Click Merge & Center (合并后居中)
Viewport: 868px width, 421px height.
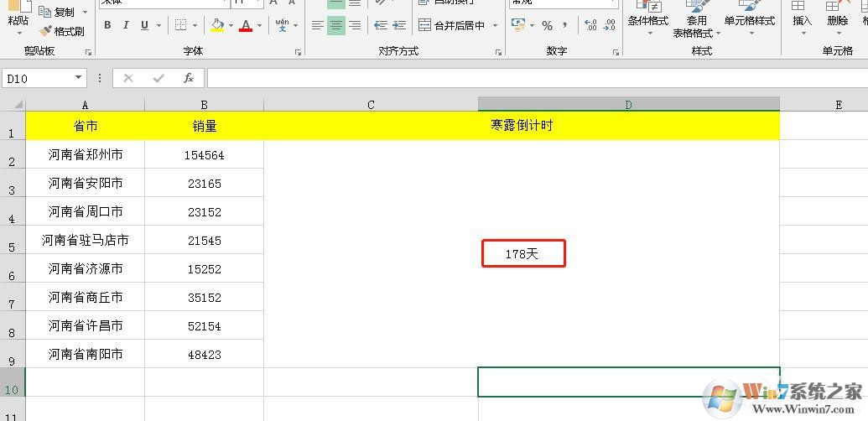452,25
